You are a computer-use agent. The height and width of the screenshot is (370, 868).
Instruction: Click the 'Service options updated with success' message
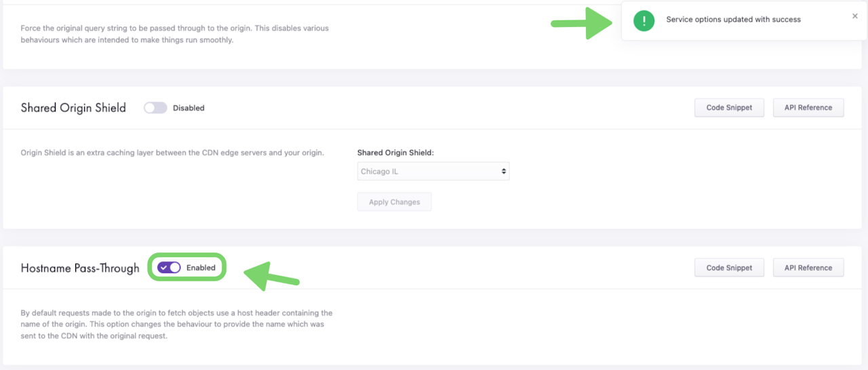pyautogui.click(x=733, y=20)
